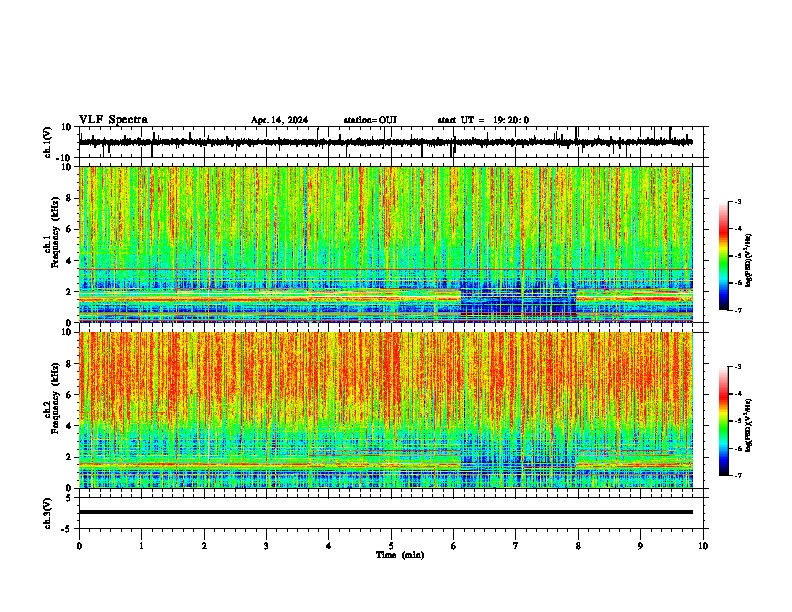
Task: Click the "9" tick on the time axis
Action: [640, 546]
